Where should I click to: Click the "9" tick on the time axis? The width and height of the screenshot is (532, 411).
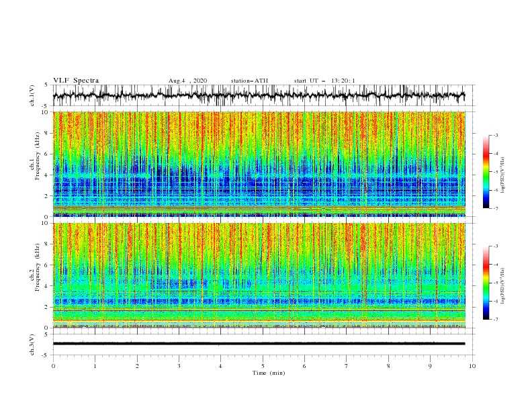tap(430, 366)
